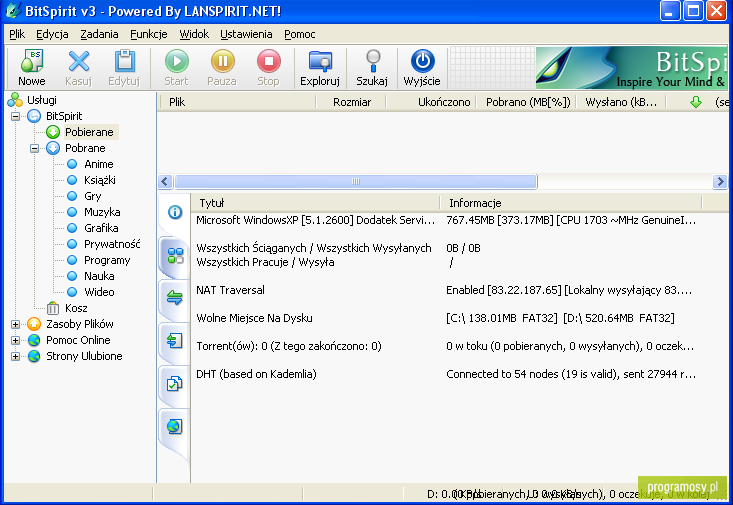
Task: Click the Edytuj clipboard icon
Action: point(124,61)
